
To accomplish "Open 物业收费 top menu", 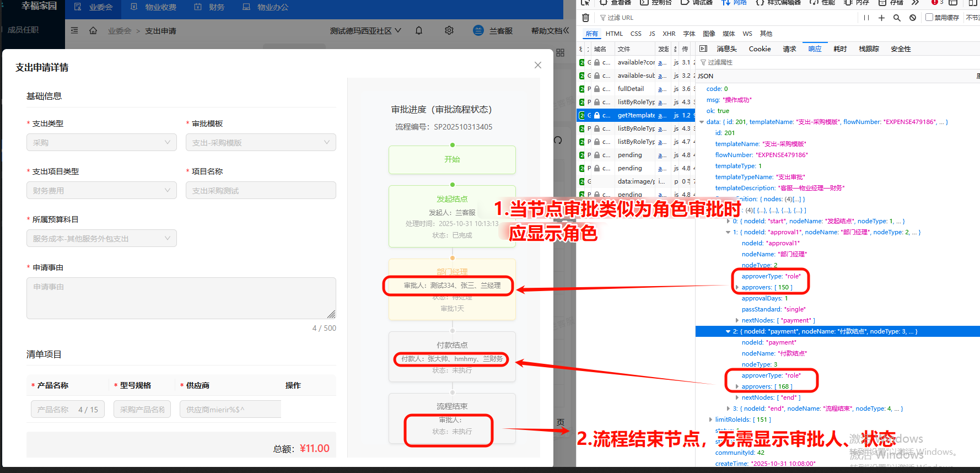I will (153, 7).
